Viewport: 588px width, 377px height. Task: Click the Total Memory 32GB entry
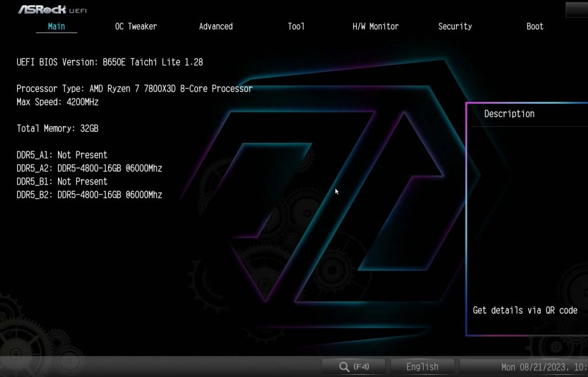57,129
